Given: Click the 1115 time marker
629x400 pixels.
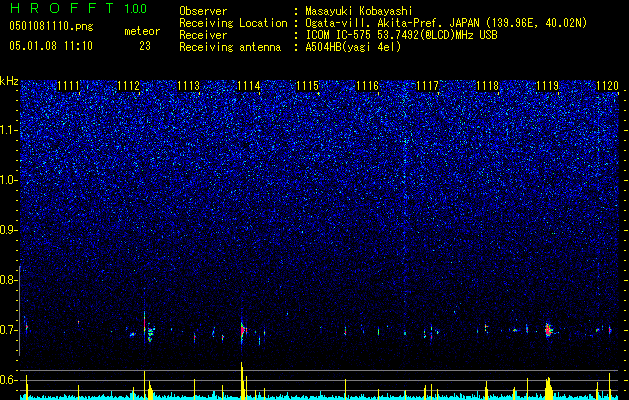Looking at the screenshot, I should pos(307,86).
